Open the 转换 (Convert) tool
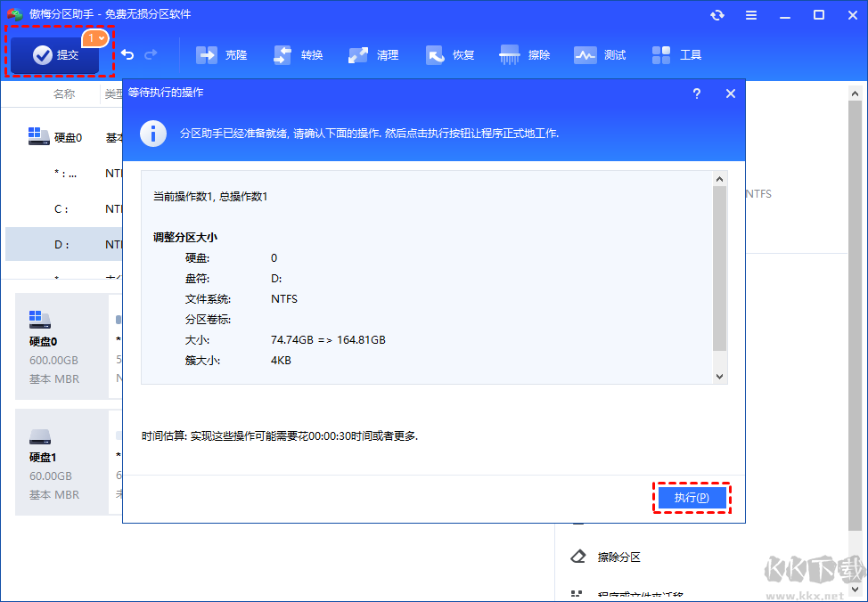The width and height of the screenshot is (868, 602). [298, 54]
